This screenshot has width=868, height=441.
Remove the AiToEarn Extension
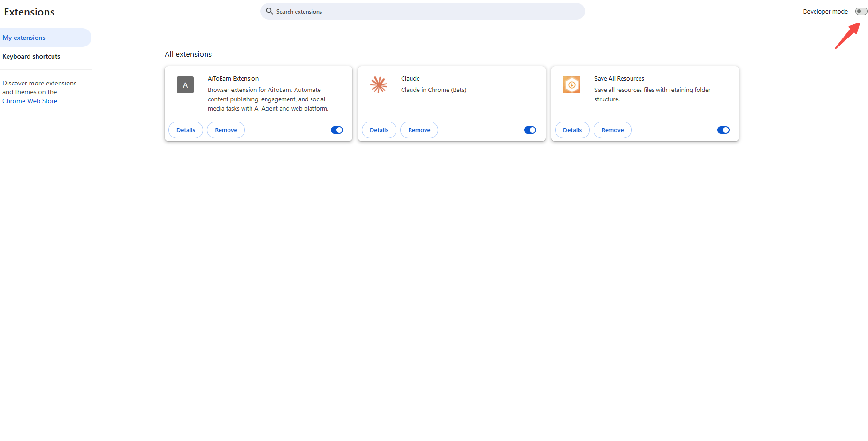click(226, 130)
